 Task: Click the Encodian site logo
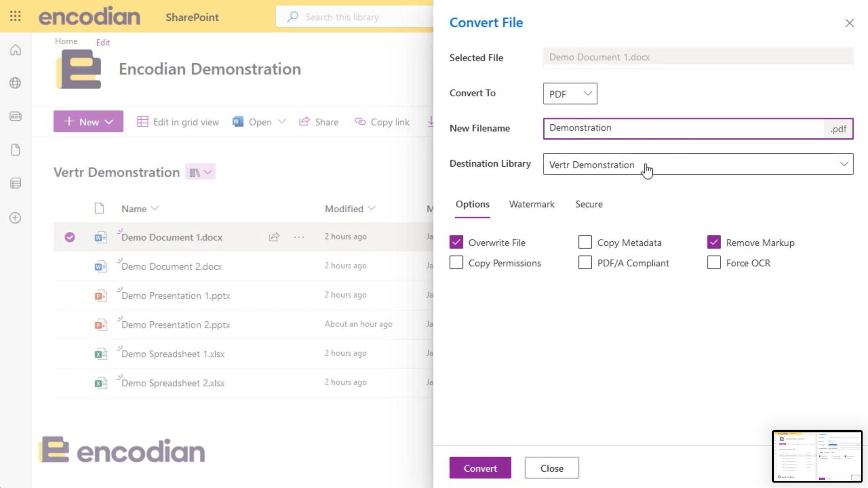click(x=79, y=69)
